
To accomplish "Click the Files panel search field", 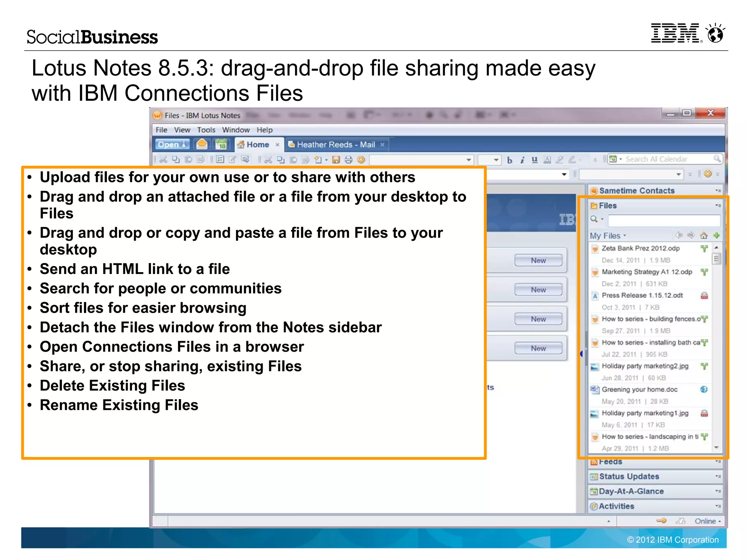I will 664,220.
